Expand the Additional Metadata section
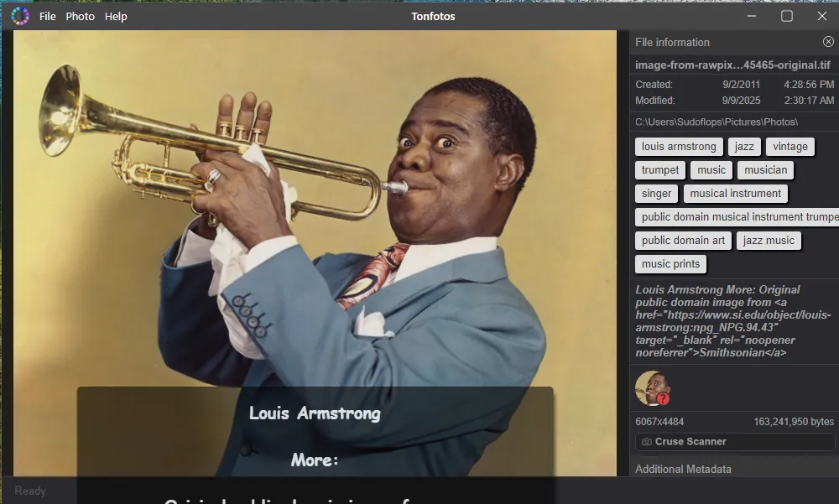Image resolution: width=839 pixels, height=504 pixels. tap(683, 470)
